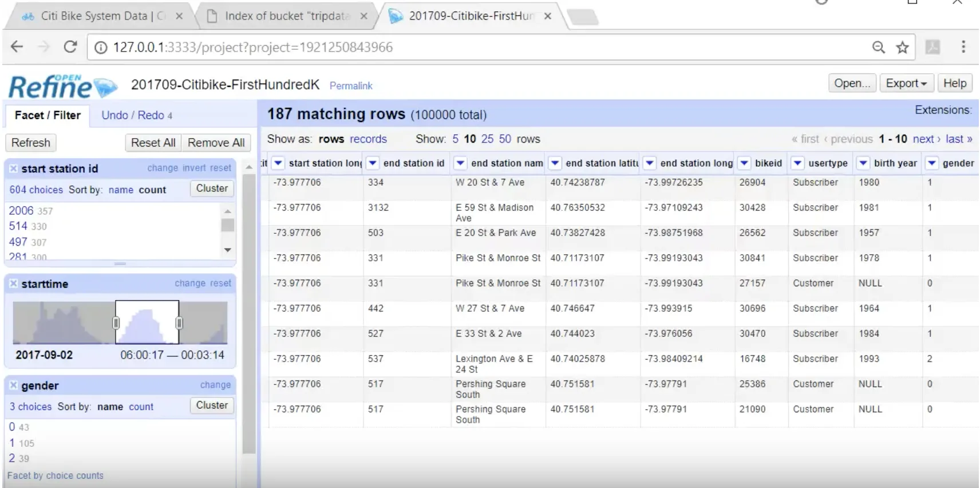
Task: Remove the starttime facet
Action: click(13, 284)
